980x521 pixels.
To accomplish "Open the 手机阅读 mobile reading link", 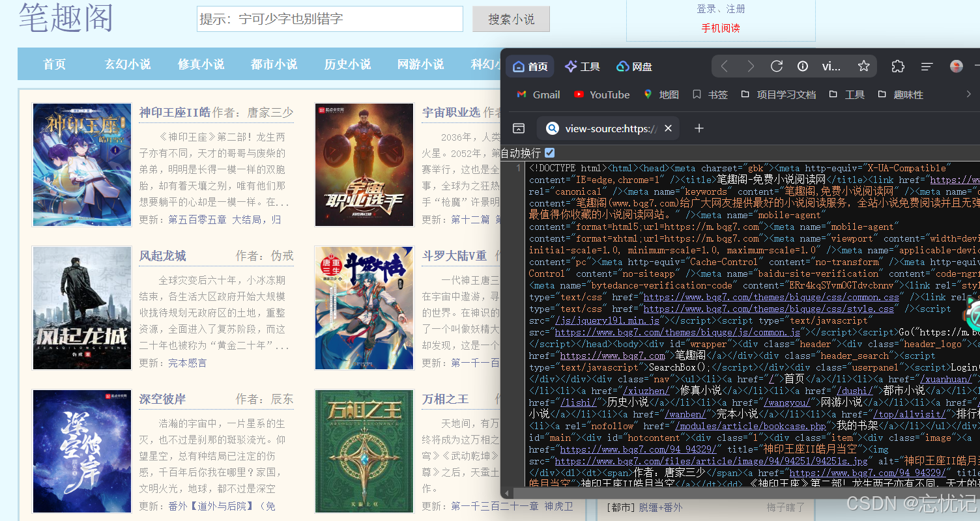I will tap(721, 28).
